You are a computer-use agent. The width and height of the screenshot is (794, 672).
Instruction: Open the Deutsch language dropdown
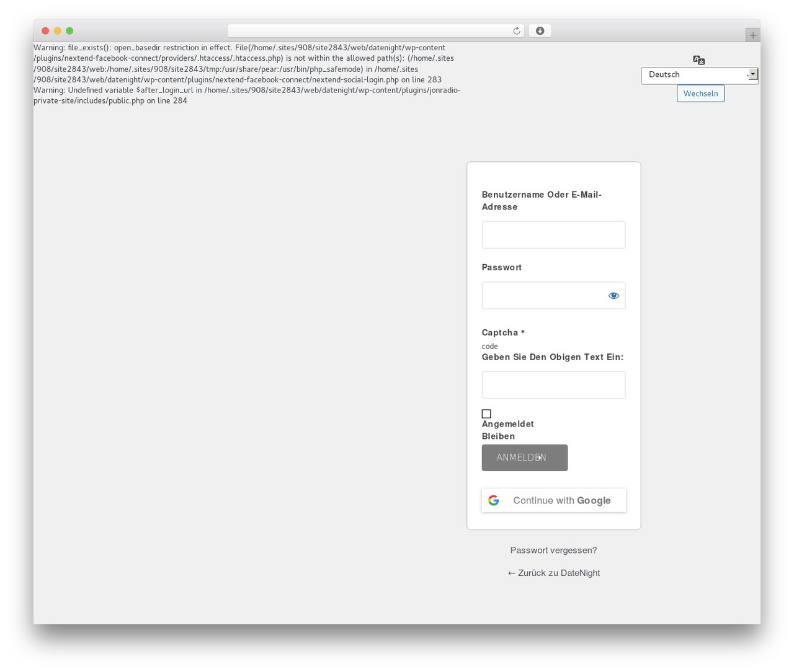coord(699,75)
